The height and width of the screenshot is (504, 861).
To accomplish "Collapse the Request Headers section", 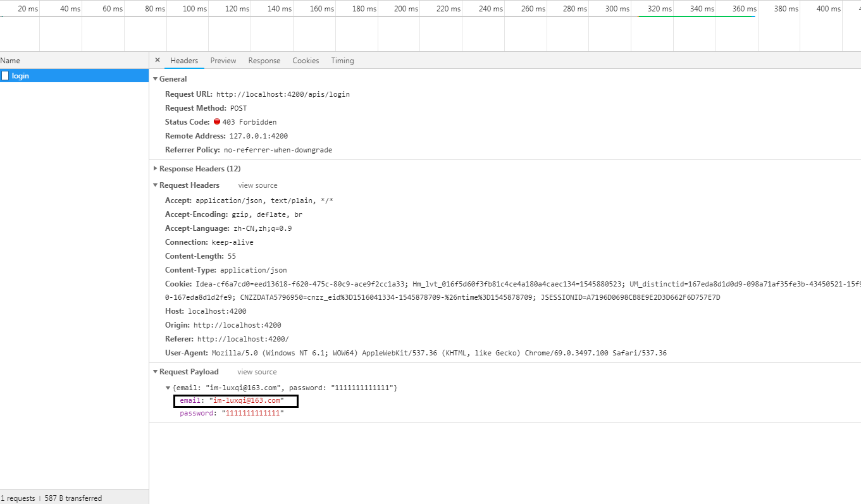I will (x=156, y=185).
